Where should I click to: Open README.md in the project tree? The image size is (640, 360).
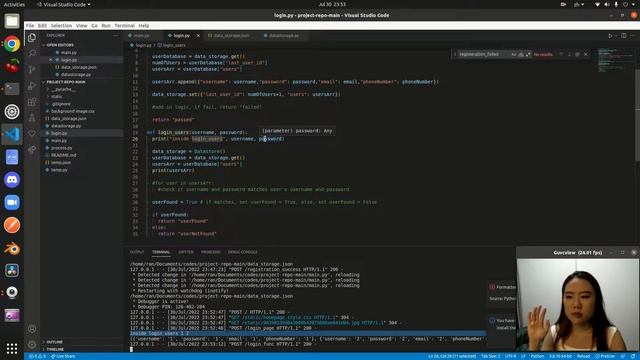tap(63, 155)
